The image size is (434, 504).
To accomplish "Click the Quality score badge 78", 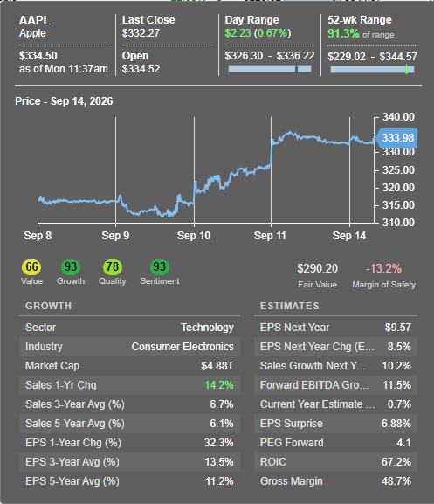I will (113, 266).
